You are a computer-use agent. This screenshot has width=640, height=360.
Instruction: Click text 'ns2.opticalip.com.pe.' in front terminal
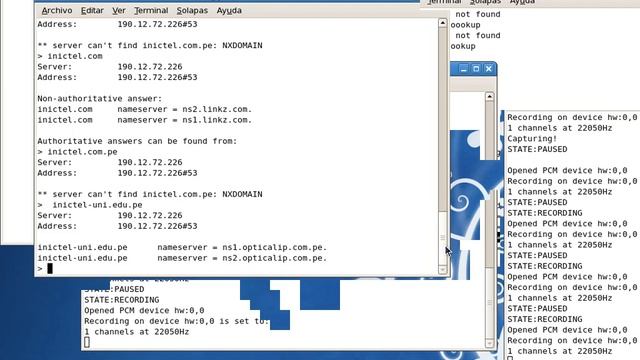click(274, 258)
